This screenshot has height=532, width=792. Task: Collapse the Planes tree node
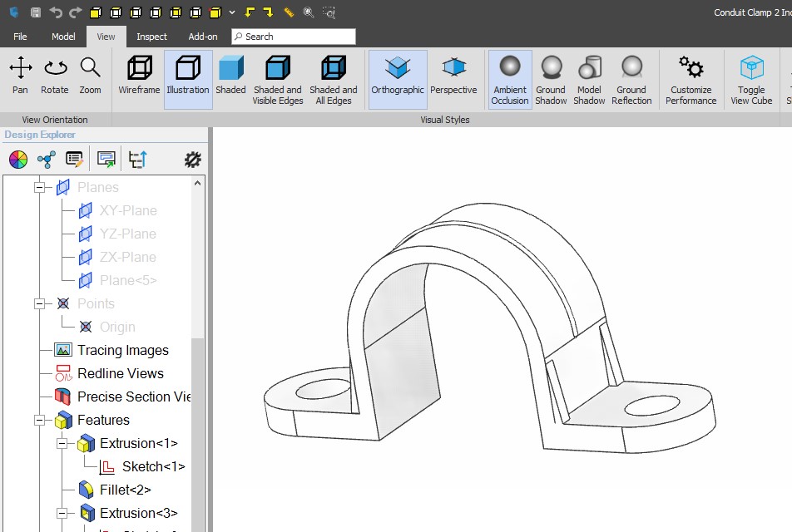pyautogui.click(x=39, y=187)
